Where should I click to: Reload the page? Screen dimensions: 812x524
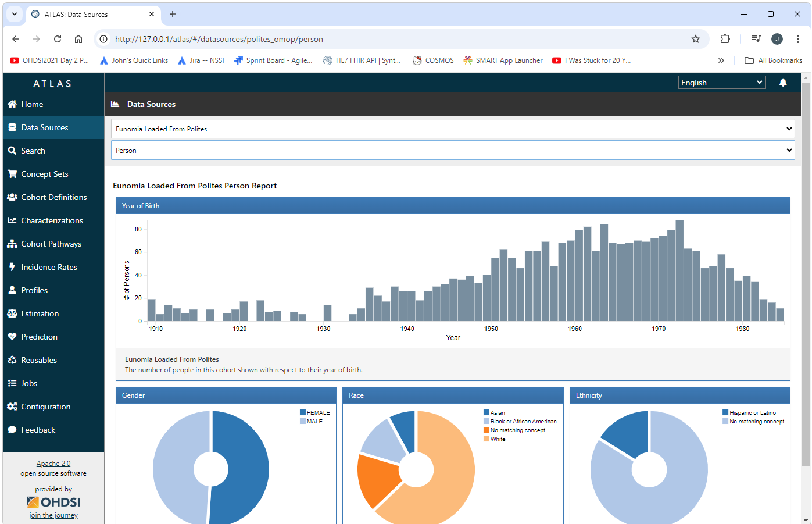[58, 39]
